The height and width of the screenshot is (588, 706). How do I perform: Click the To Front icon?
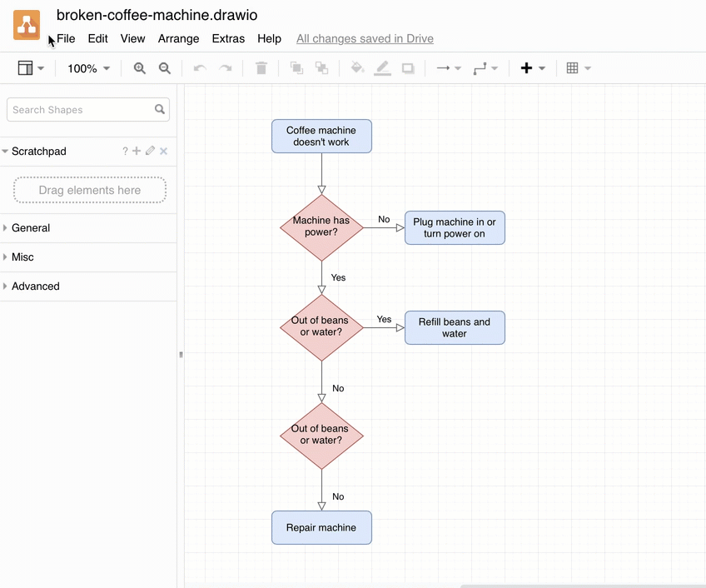(296, 68)
